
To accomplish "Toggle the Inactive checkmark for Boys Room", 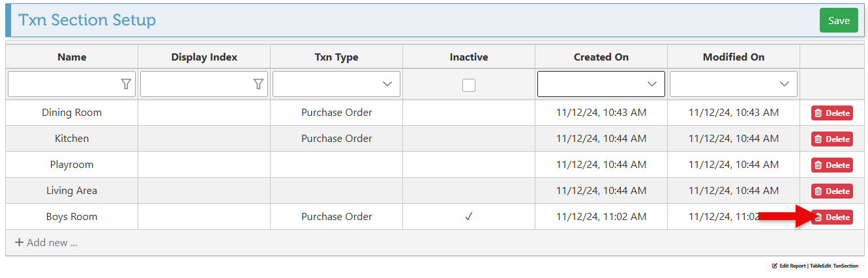I will pos(469,217).
